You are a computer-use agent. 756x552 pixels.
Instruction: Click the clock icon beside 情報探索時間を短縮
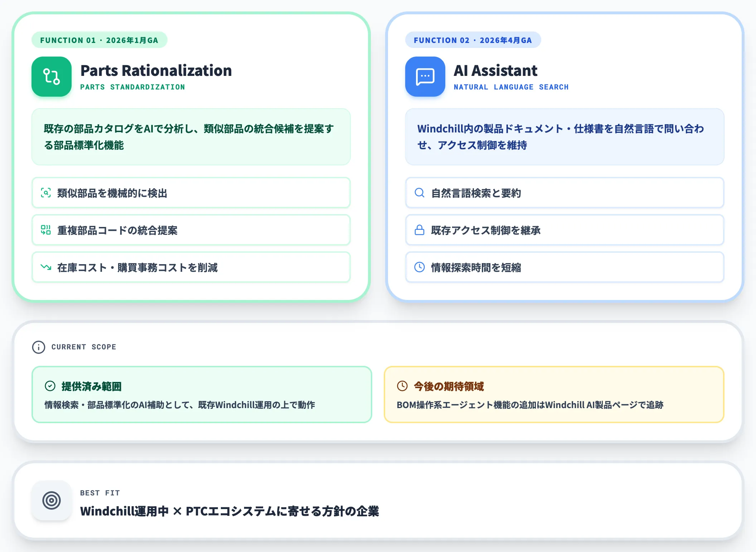pos(420,267)
